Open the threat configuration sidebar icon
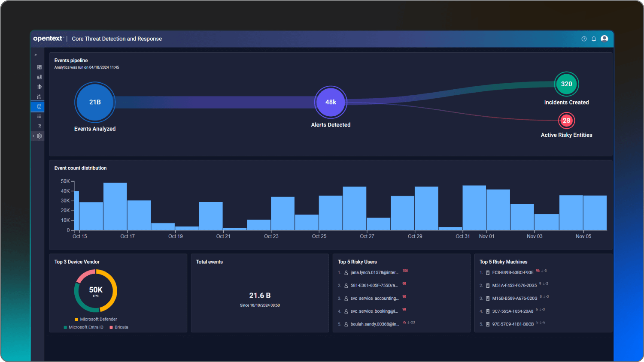The image size is (644, 362). [39, 86]
